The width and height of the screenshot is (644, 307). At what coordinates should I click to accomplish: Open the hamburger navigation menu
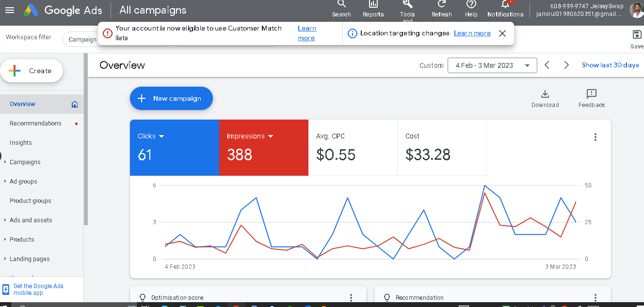coord(10,10)
